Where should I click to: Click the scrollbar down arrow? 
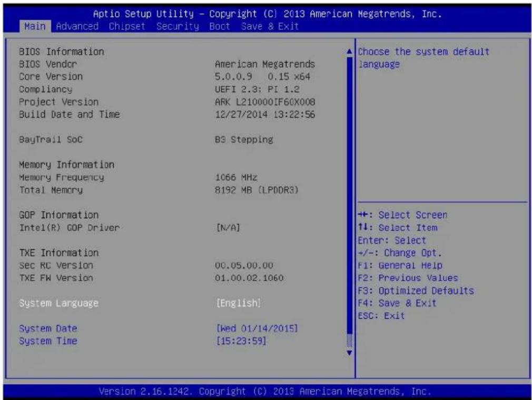point(349,353)
